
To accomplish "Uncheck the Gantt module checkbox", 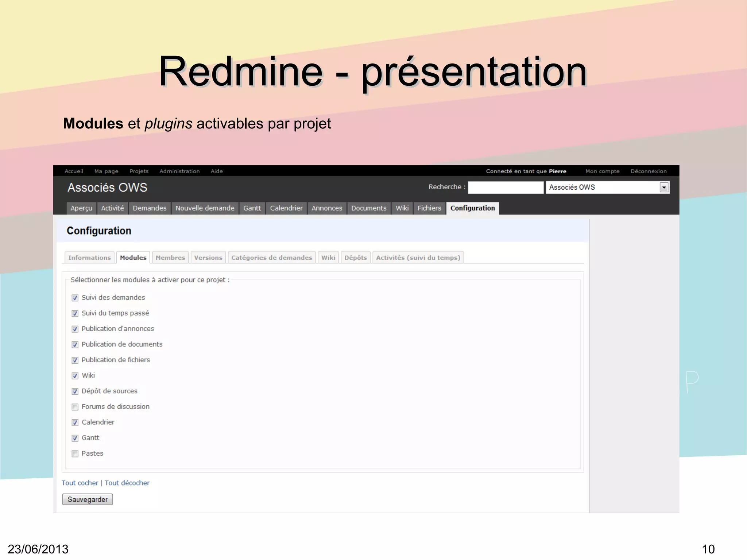I will (x=75, y=438).
